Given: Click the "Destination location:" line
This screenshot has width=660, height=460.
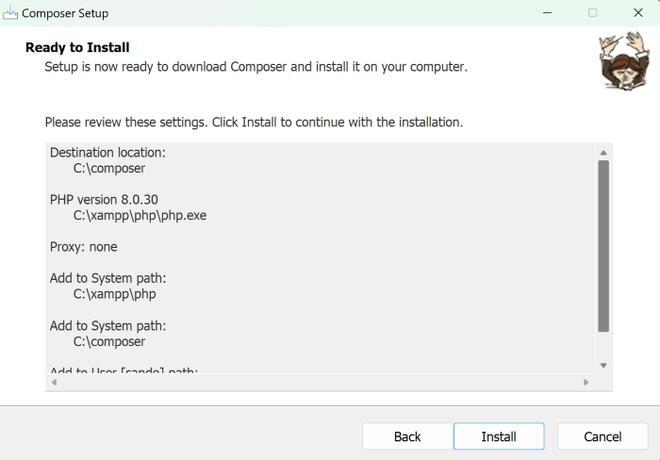Looking at the screenshot, I should pyautogui.click(x=107, y=152).
